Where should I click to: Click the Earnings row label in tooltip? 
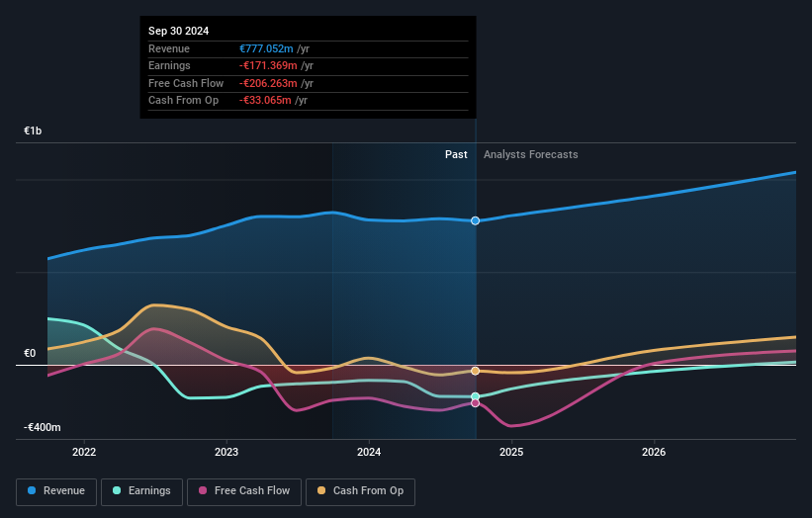click(x=169, y=65)
